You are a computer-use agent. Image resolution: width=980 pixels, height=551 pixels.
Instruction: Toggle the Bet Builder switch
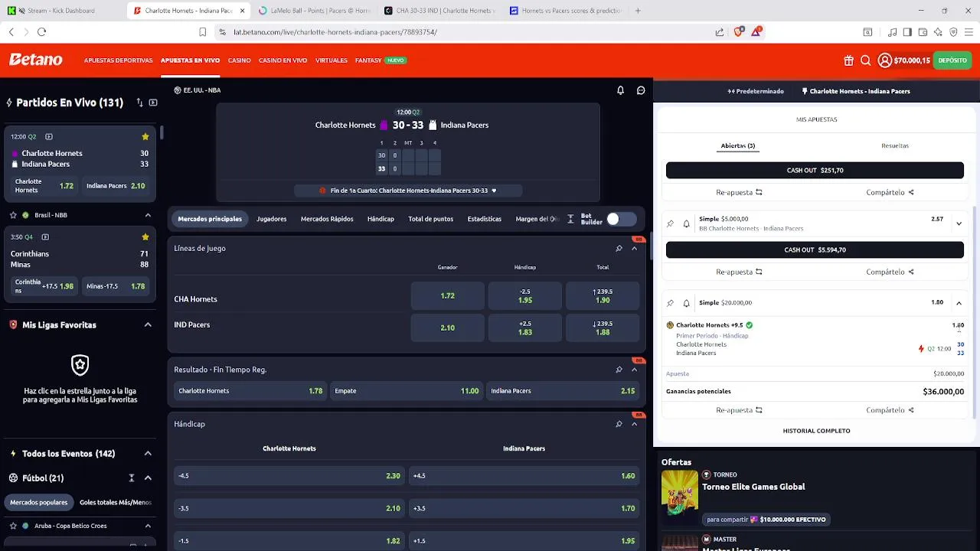click(x=621, y=219)
